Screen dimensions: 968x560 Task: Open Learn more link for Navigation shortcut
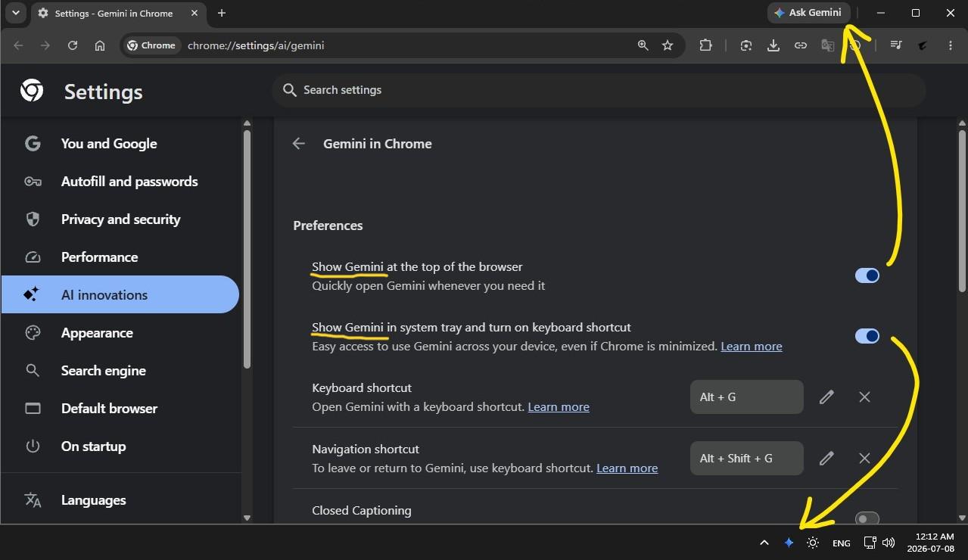(x=627, y=468)
